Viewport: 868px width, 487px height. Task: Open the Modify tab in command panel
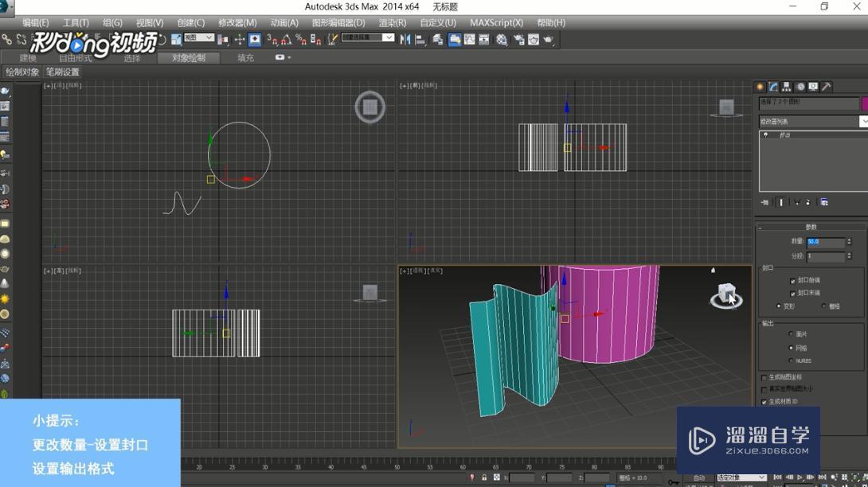[x=773, y=87]
